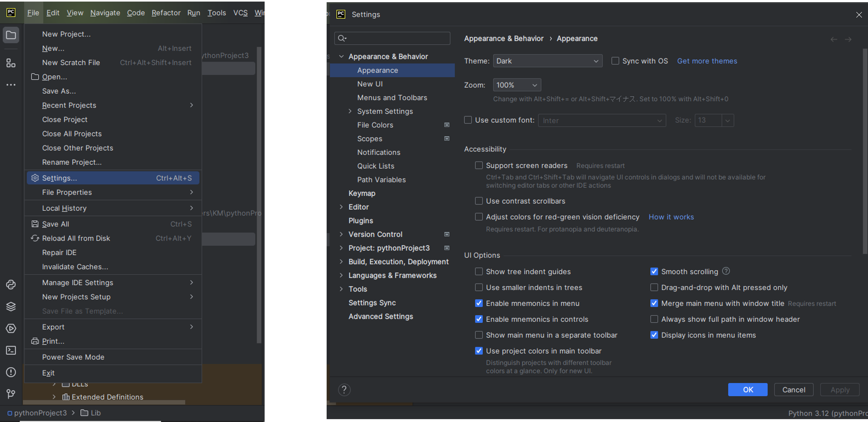Click the search magnifier icon in Settings
The width and height of the screenshot is (868, 422).
(x=342, y=38)
